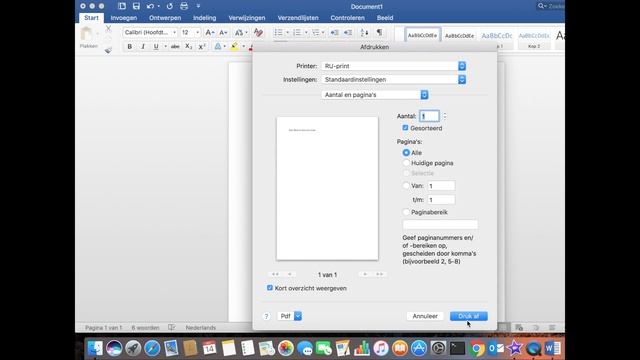Open the Instellingen presets dropdown

(393, 80)
